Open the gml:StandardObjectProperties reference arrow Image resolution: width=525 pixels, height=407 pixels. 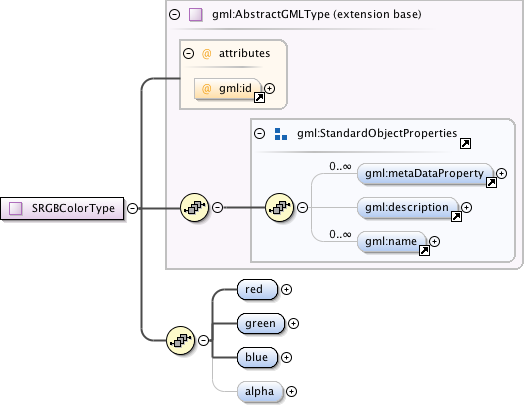[x=465, y=143]
